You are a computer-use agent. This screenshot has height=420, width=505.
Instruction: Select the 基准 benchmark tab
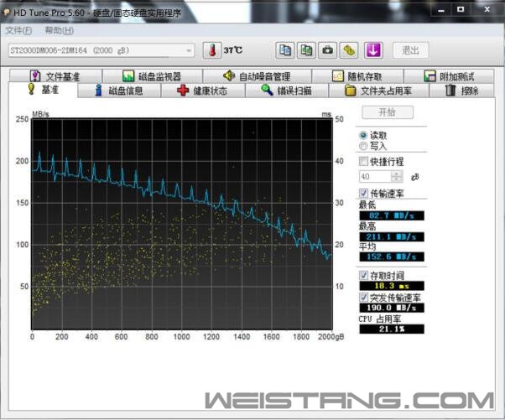coord(43,90)
